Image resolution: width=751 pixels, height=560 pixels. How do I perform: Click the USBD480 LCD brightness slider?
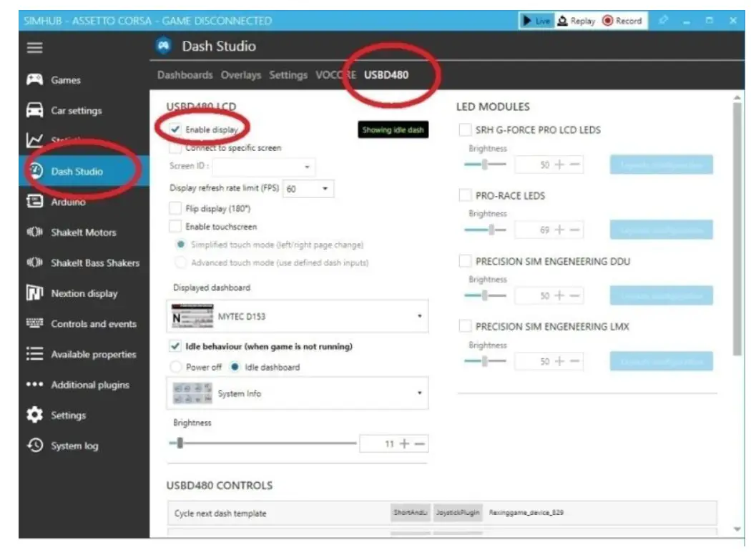(263, 443)
